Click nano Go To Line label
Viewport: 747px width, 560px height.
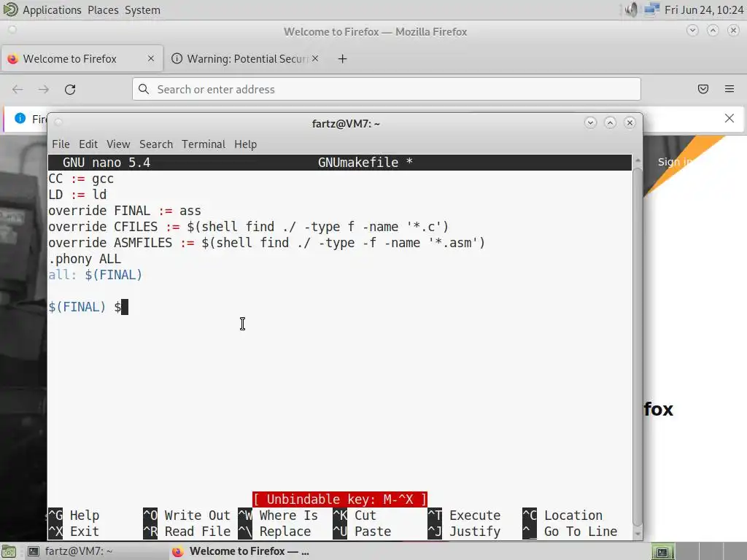point(581,532)
